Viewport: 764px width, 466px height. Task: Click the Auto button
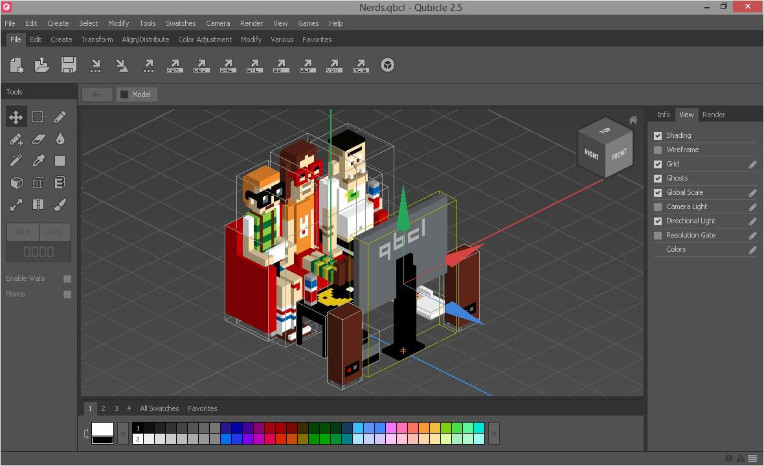coord(55,232)
